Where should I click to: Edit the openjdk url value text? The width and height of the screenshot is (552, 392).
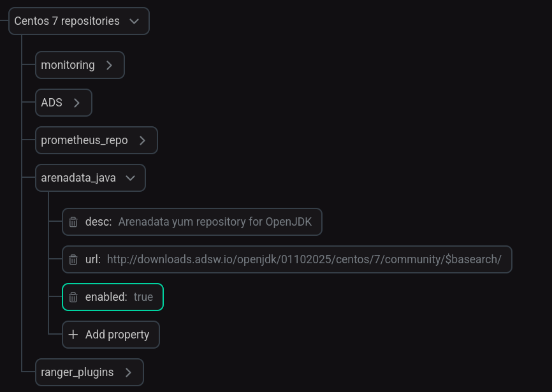click(x=304, y=259)
